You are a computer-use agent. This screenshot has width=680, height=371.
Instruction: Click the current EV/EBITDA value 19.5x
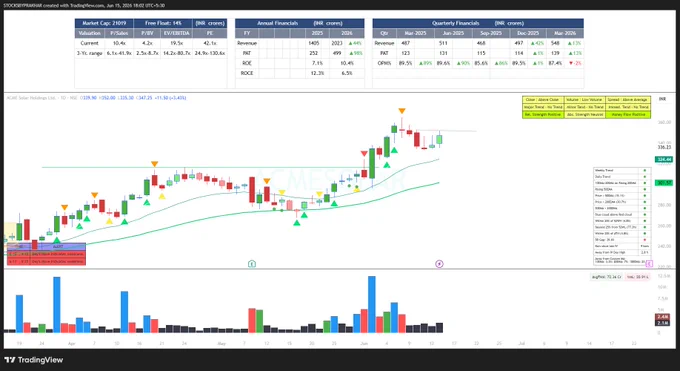[177, 43]
